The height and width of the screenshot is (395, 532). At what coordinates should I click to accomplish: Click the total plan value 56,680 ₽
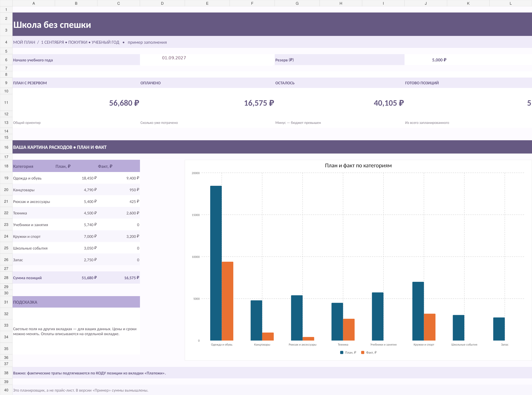tap(124, 103)
